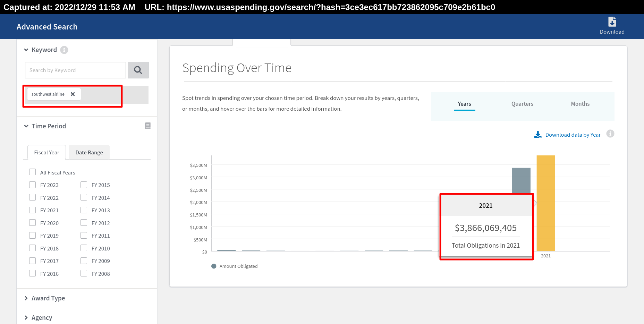Switch to the Date Range tab
This screenshot has width=644, height=324.
tap(89, 153)
